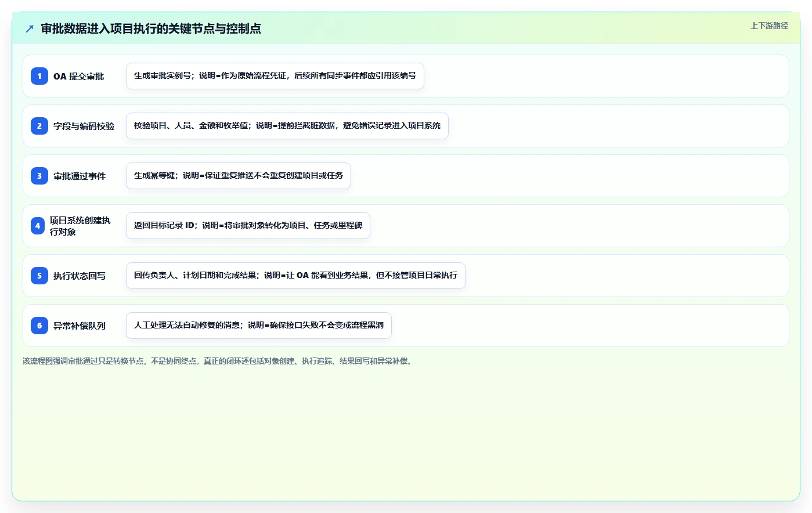Screen dimensions: 812x513
Task: Click the step 6 number badge
Action: coord(39,326)
